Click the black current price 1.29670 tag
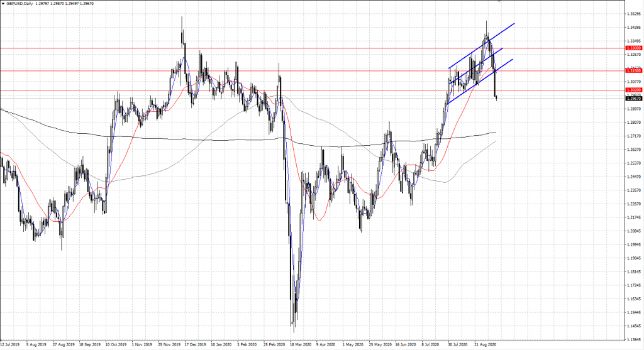The width and height of the screenshot is (644, 350). (x=633, y=99)
